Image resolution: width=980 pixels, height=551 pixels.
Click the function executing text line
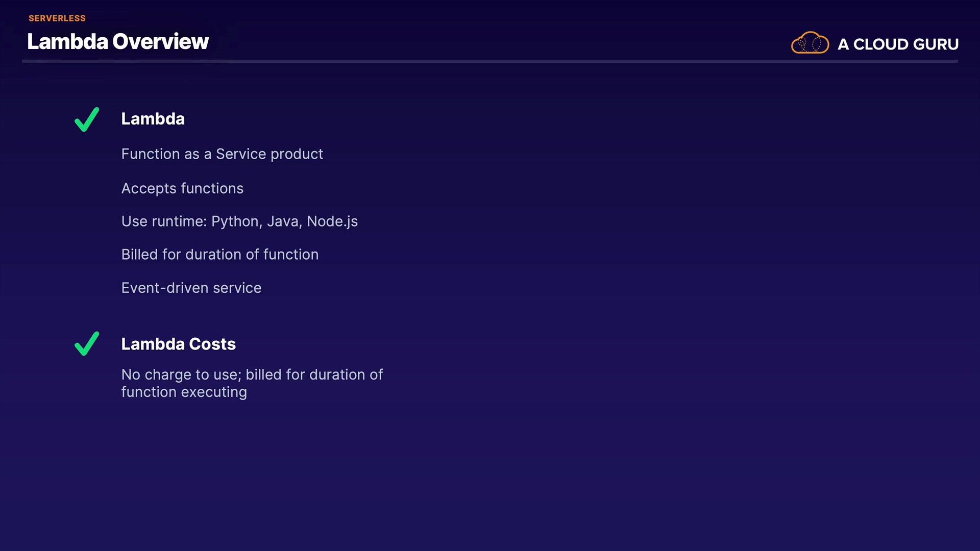point(184,392)
